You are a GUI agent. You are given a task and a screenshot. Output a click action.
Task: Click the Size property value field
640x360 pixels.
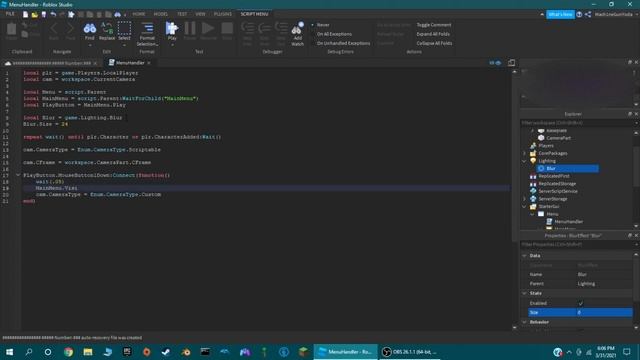pos(604,313)
